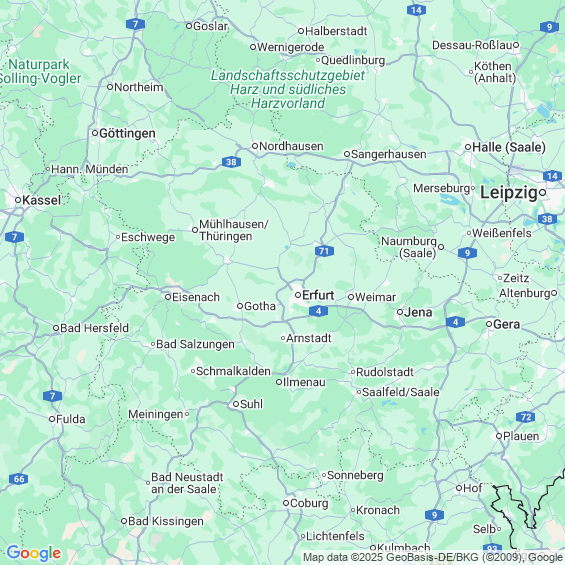Image resolution: width=565 pixels, height=565 pixels.
Task: Select Halle (Saale) on the map
Action: pyautogui.click(x=508, y=147)
